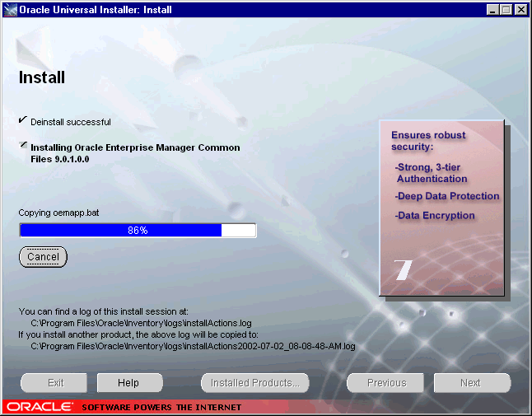This screenshot has height=416, width=532.
Task: Go to Previous step
Action: click(x=385, y=383)
